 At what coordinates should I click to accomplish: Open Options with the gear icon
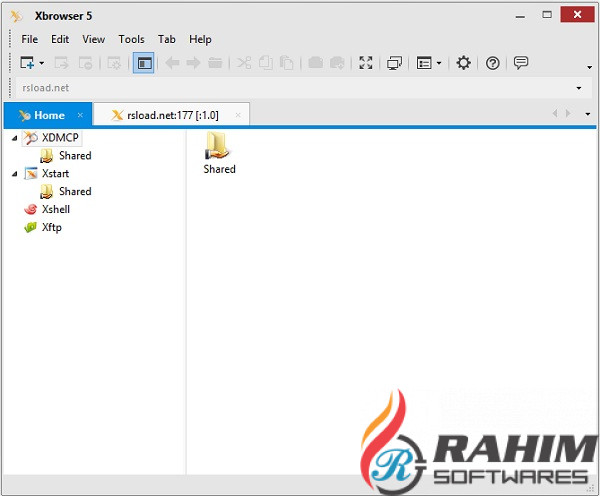click(463, 63)
